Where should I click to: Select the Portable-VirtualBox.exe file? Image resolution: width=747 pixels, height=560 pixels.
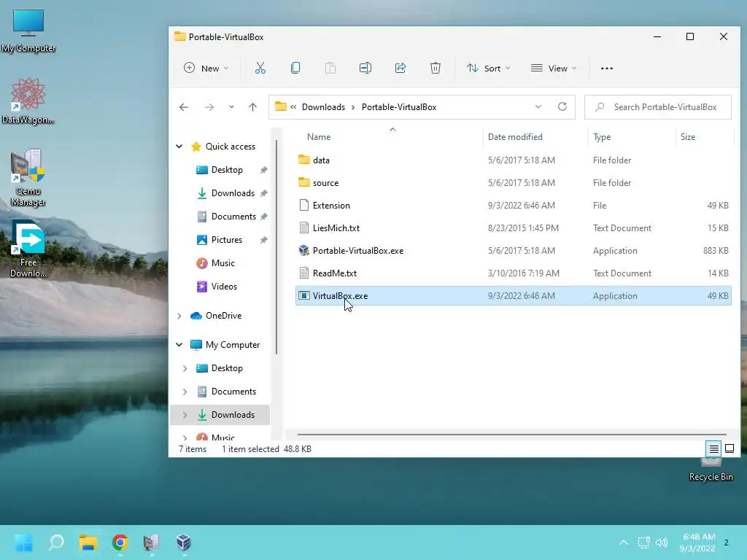[513, 251]
